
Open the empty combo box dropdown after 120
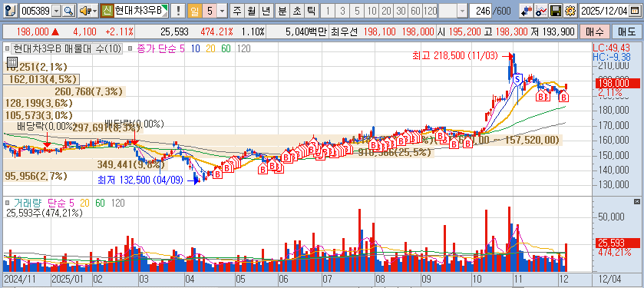462,11
